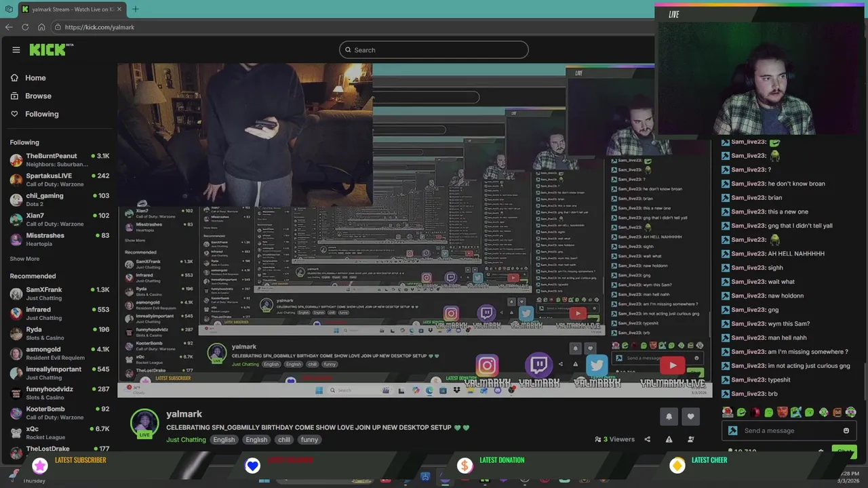This screenshot has width=868, height=488.
Task: Open xQc Rocket League channel
Action: click(x=59, y=432)
